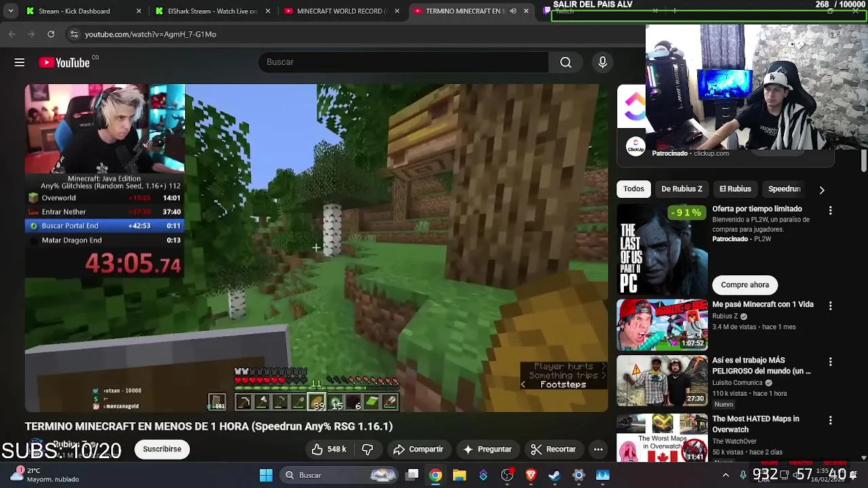Screen dimensions: 868x488
Task: Open options menu for PL2W ad
Action: [x=830, y=211]
